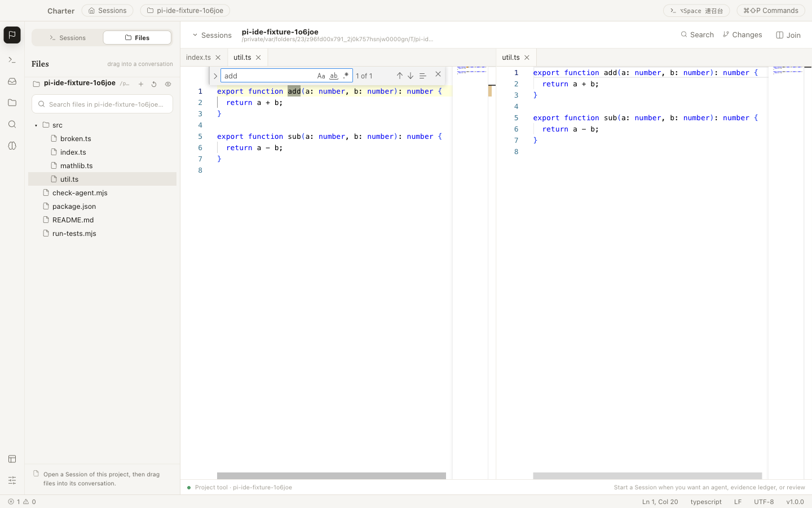
Task: Click Project tool status text
Action: [244, 488]
